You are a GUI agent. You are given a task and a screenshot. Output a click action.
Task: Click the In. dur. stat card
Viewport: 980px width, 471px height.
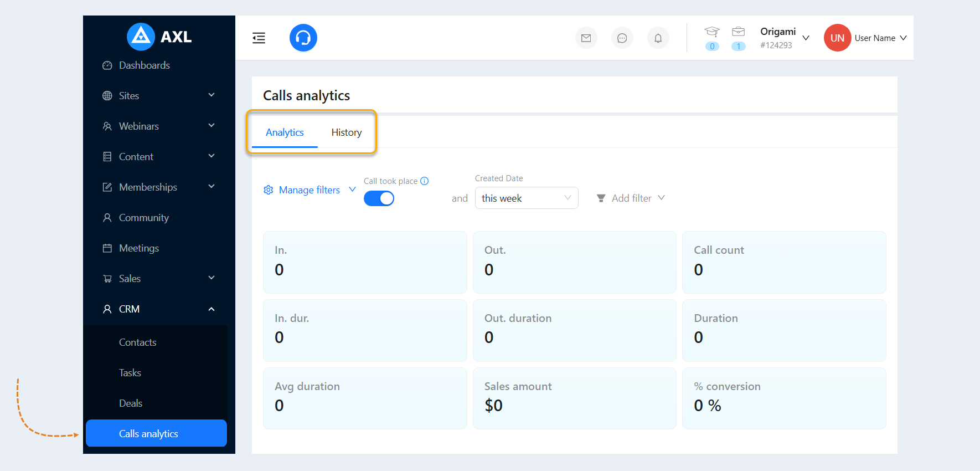point(365,330)
